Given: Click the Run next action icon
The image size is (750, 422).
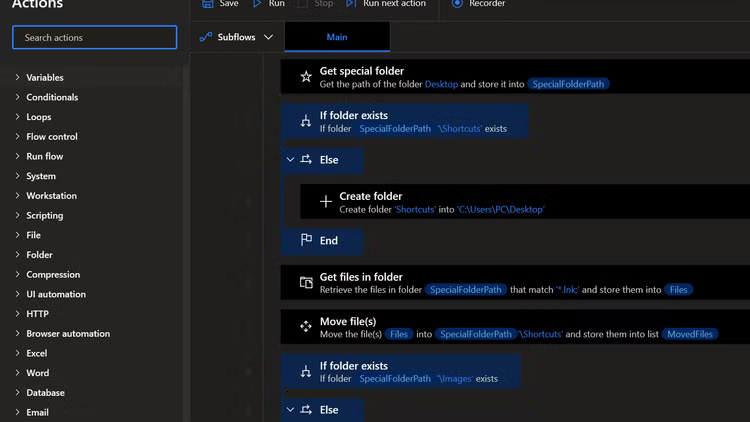Looking at the screenshot, I should [351, 4].
